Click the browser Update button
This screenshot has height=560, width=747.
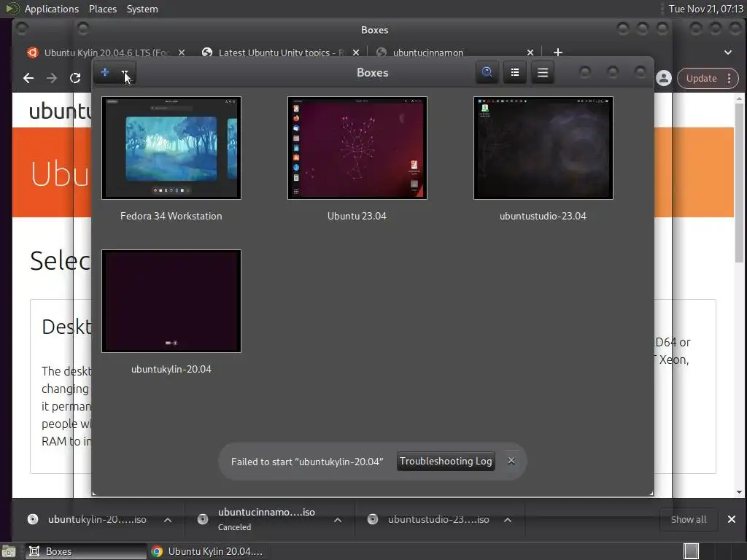pos(701,78)
